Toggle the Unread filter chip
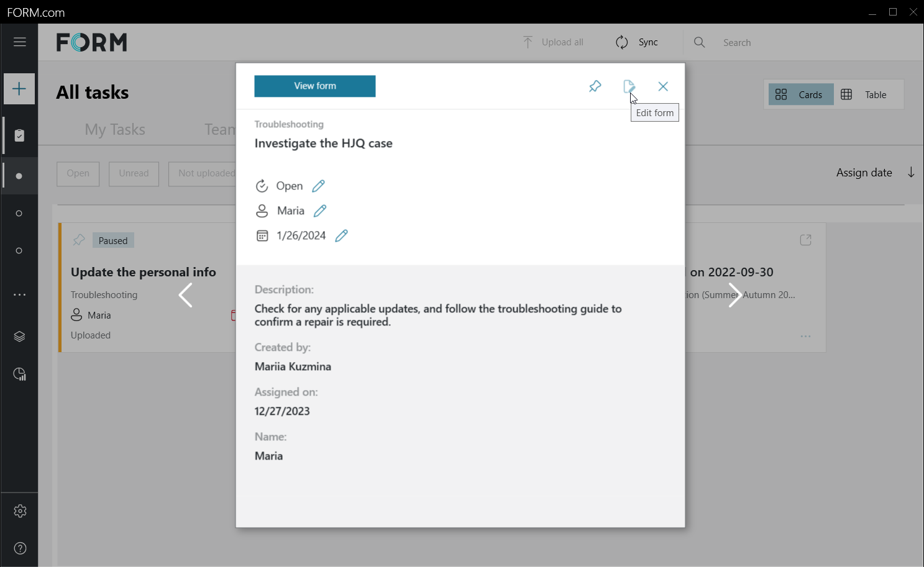This screenshot has height=567, width=924. pos(134,173)
